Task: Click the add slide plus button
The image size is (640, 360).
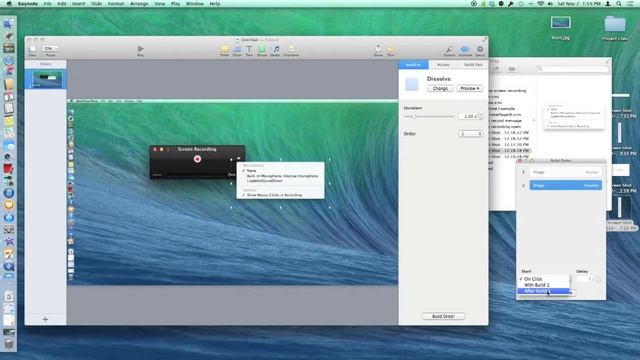Action: pos(45,319)
